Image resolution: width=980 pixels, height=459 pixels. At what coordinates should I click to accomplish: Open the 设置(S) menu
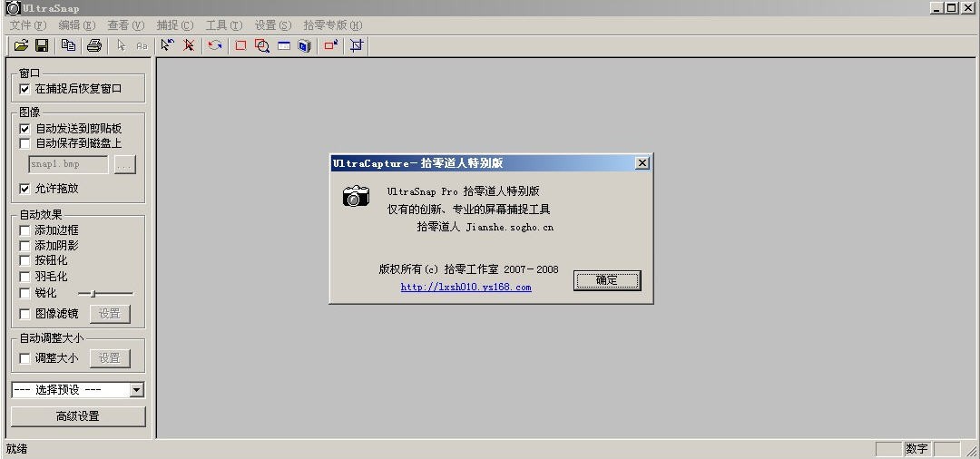coord(273,25)
